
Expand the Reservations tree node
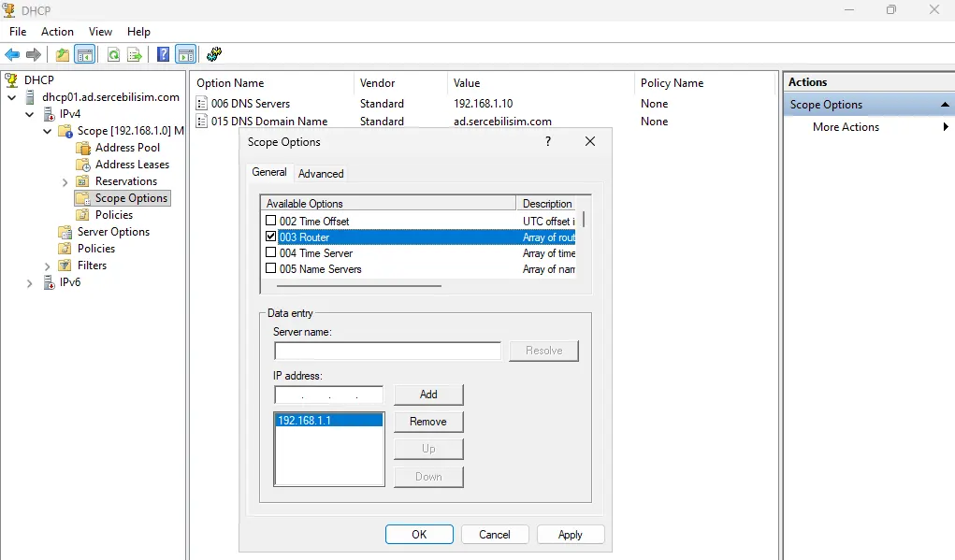(x=65, y=182)
